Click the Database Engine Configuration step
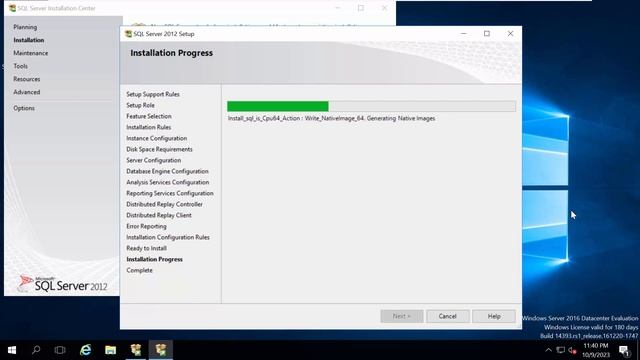640x360 pixels. (167, 171)
